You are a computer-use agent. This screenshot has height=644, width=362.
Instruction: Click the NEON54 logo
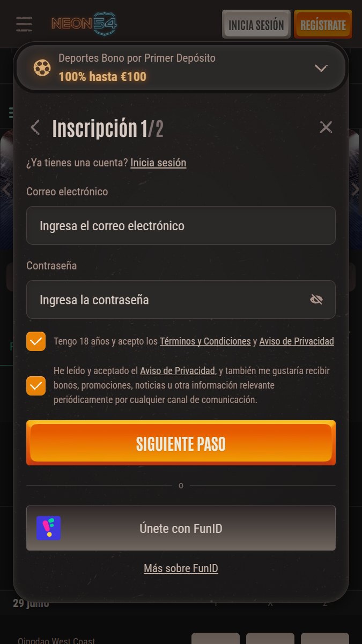84,24
